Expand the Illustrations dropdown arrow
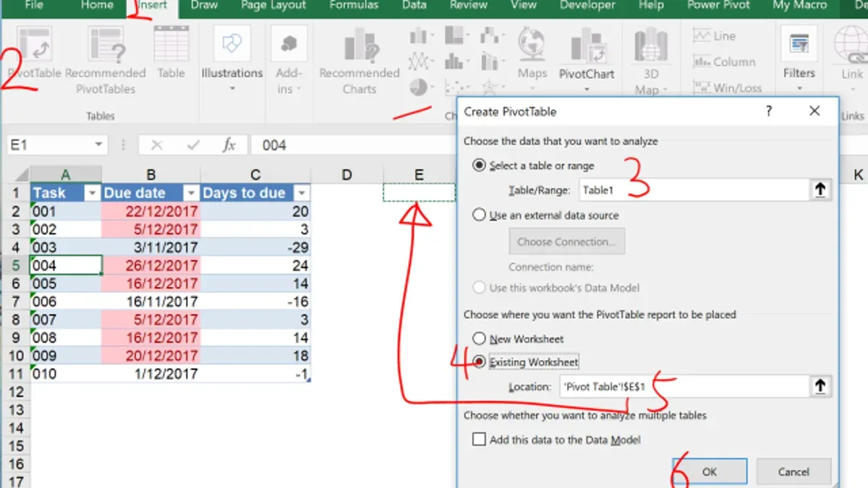868x488 pixels. click(x=232, y=90)
